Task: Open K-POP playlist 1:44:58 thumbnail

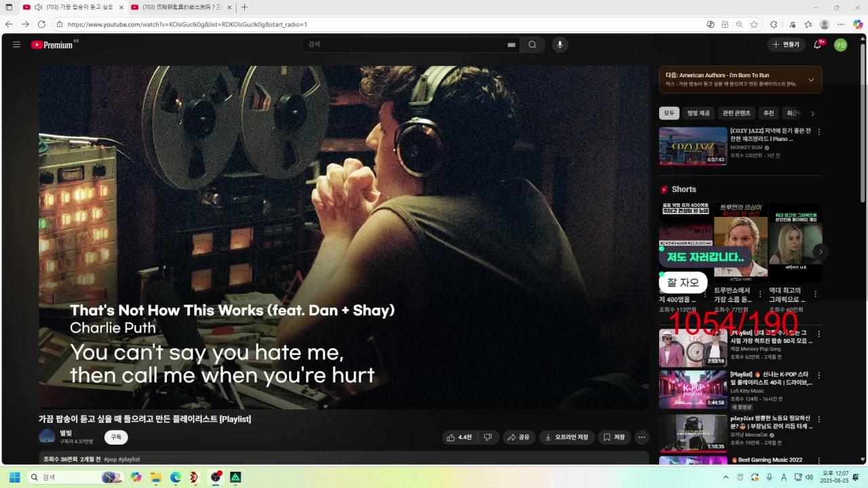Action: tap(693, 389)
